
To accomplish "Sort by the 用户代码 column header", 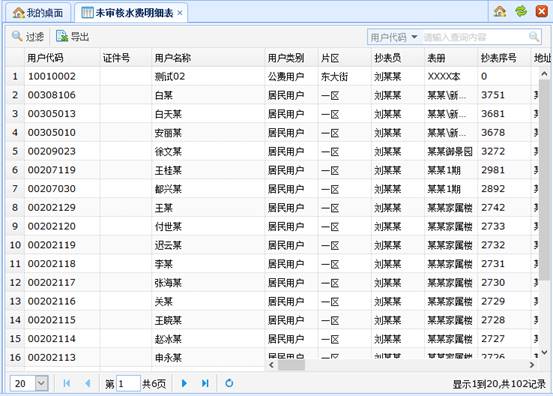I will pyautogui.click(x=62, y=57).
